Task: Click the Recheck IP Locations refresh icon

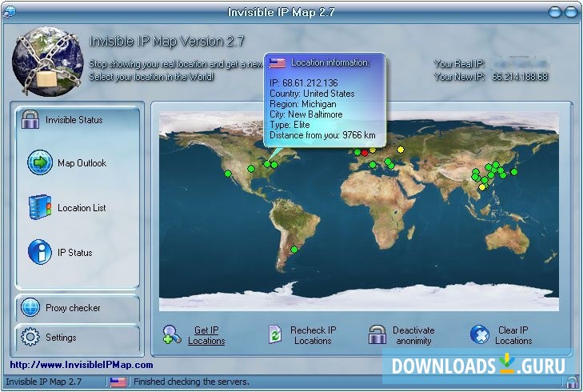Action: point(275,334)
